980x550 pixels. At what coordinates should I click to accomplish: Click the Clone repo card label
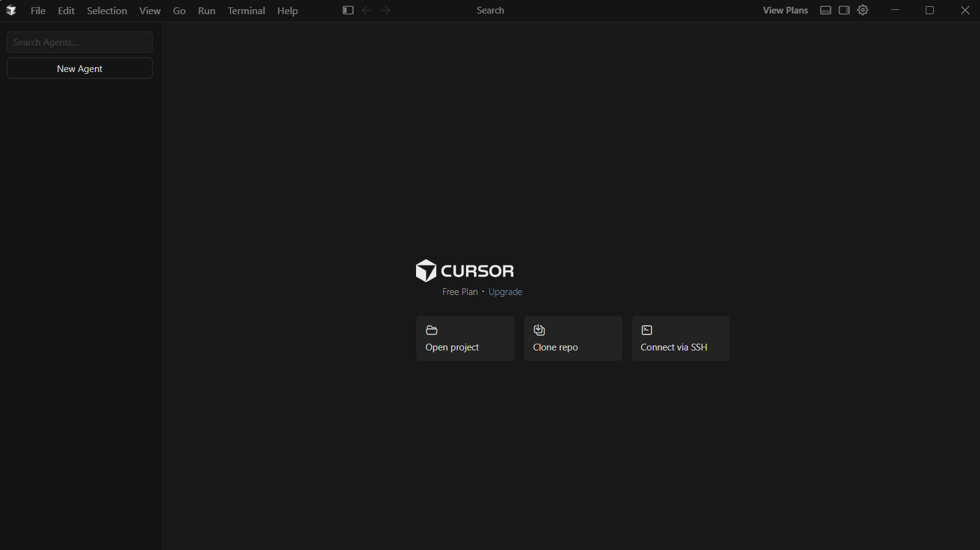coord(555,347)
